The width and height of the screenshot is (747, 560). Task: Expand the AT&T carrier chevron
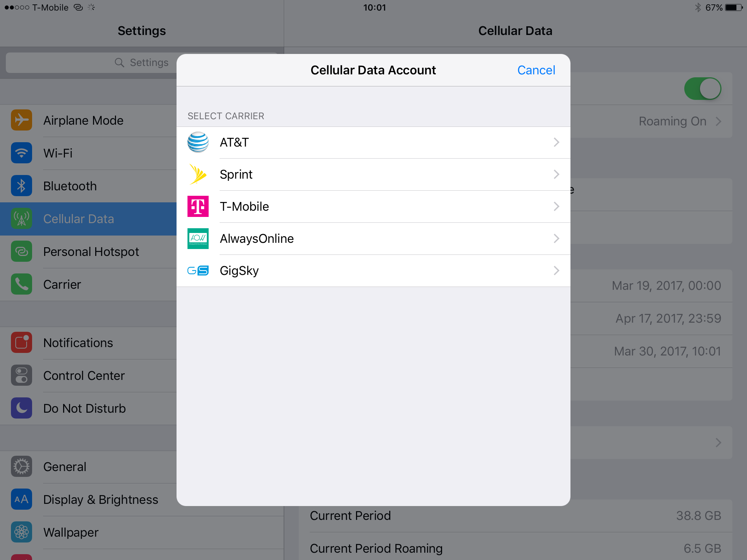click(556, 142)
